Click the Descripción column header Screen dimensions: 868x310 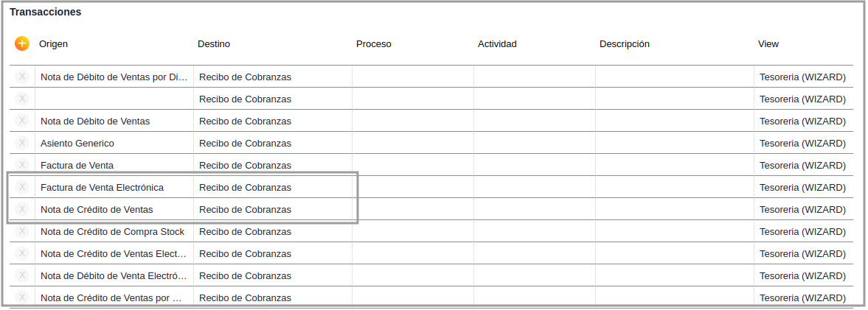tap(625, 44)
